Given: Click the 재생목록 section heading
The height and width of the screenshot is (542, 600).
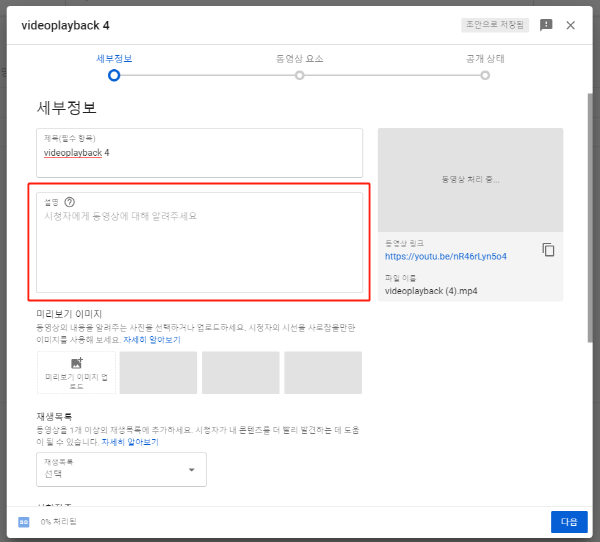Looking at the screenshot, I should [54, 416].
